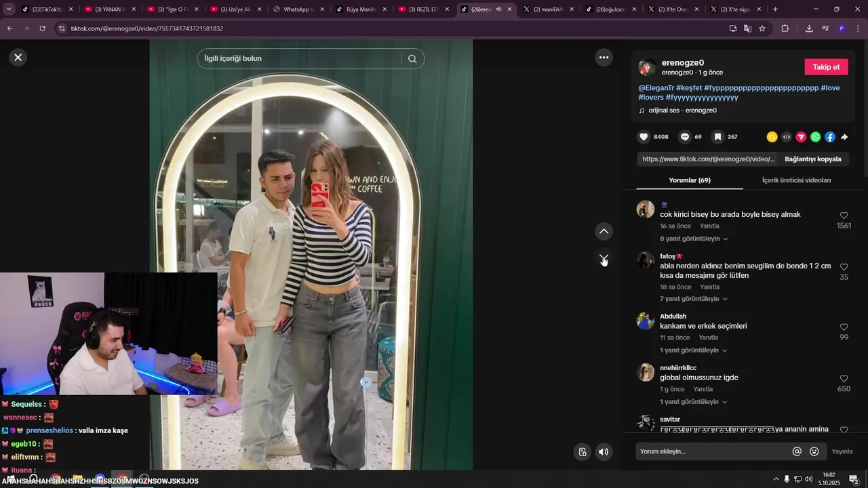Open Chrome extensions puzzle icon
This screenshot has width=868, height=488.
coord(785,28)
